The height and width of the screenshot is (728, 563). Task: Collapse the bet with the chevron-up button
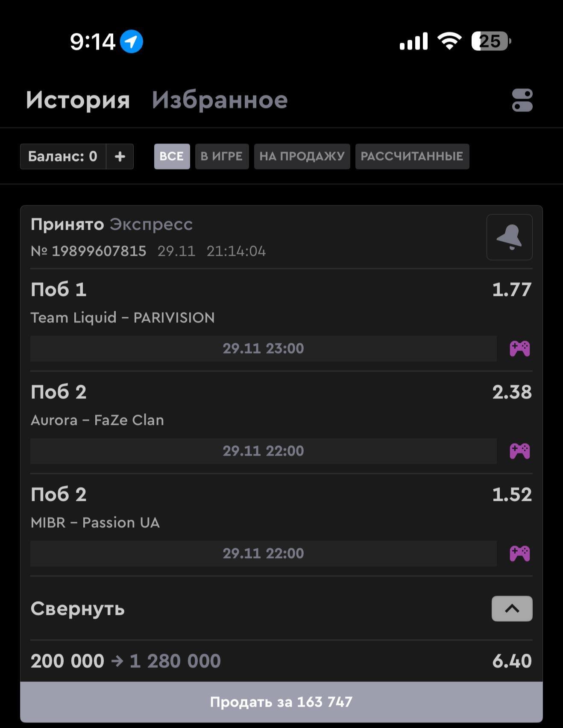pos(512,608)
